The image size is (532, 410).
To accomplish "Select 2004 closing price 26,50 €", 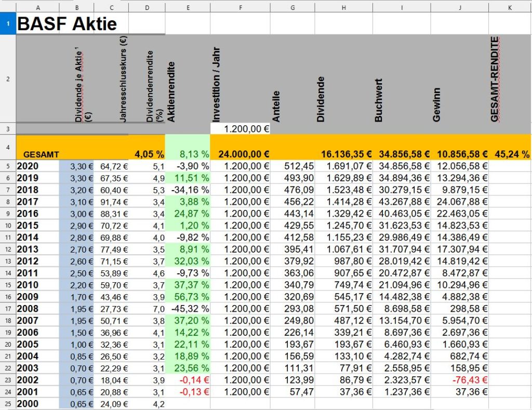I will tap(111, 356).
